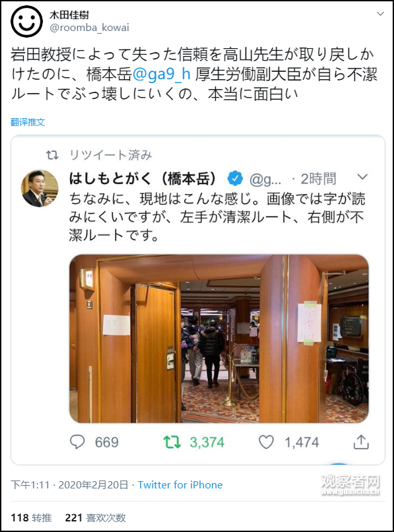Click the Twitter for iPhone source link
394x532 pixels.
(180, 485)
